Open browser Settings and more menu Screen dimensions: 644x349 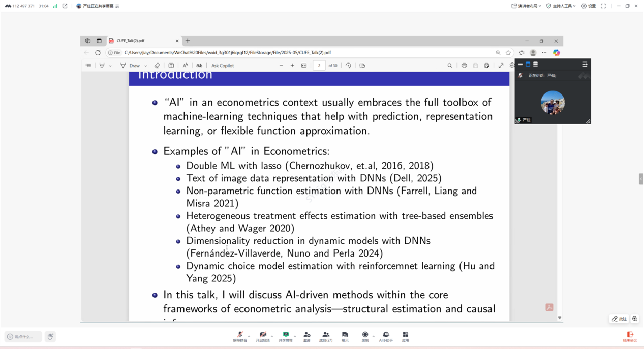pos(544,53)
